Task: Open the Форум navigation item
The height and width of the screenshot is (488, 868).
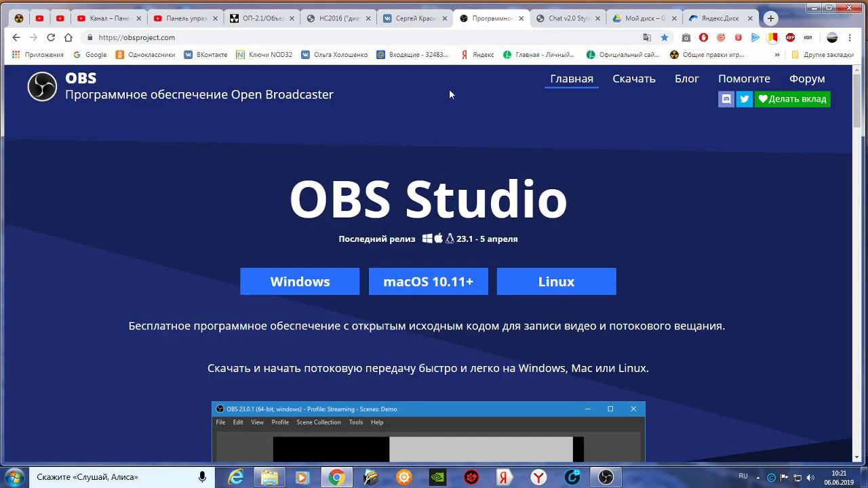Action: 807,79
